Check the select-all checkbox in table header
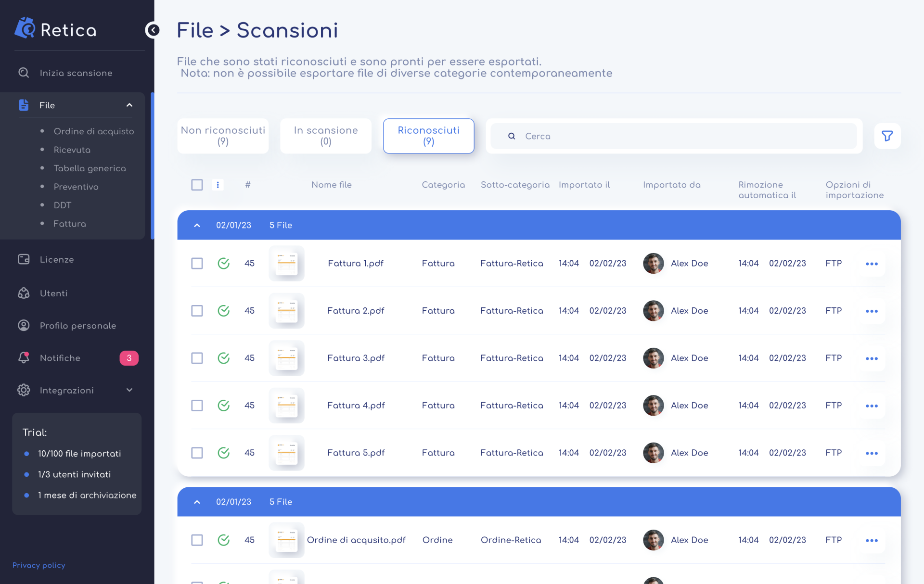924x584 pixels. (x=197, y=185)
